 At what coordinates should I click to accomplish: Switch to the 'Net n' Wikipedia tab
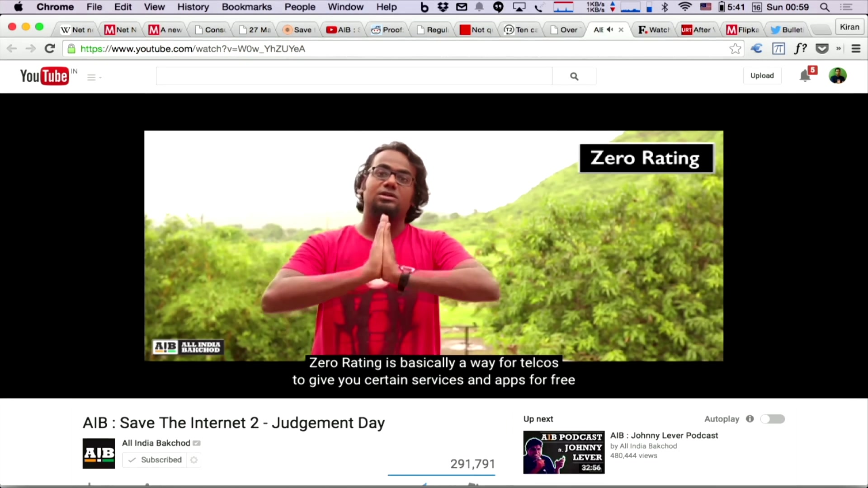click(77, 30)
